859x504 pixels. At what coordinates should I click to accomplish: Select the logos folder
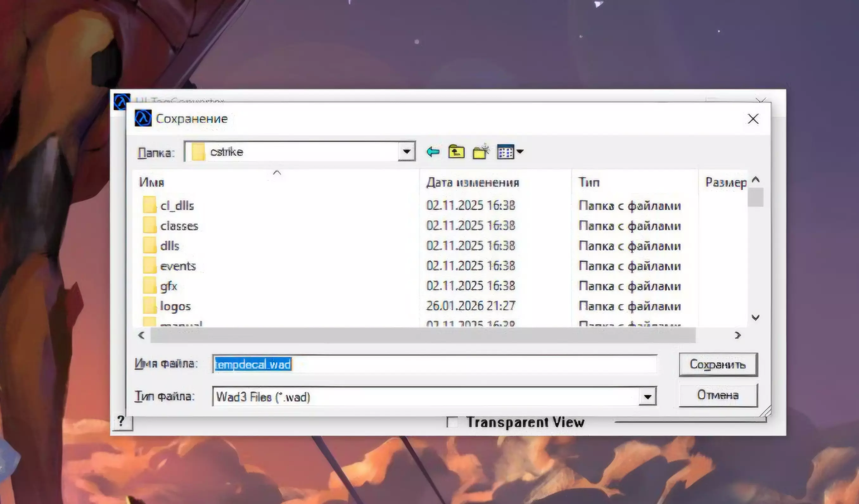tap(175, 306)
